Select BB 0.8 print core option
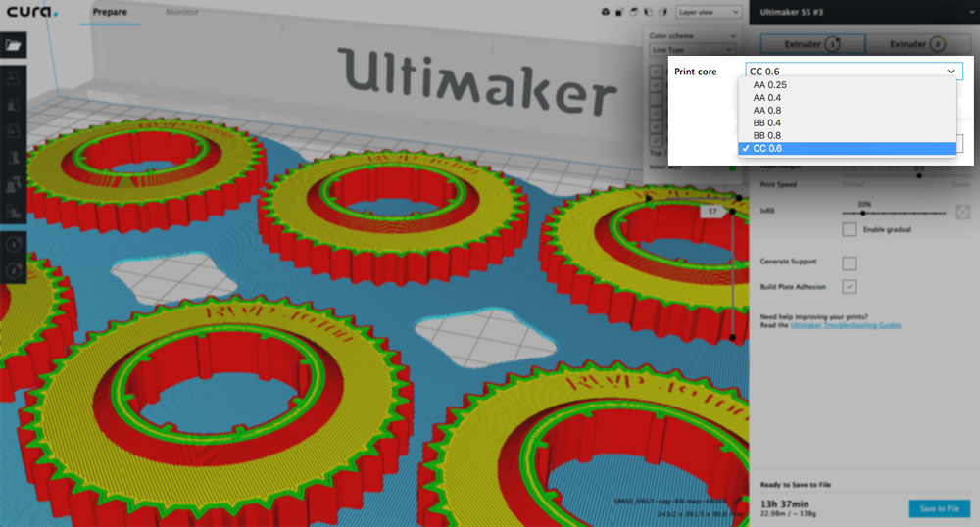Screen dimensions: 980x527 tap(767, 135)
